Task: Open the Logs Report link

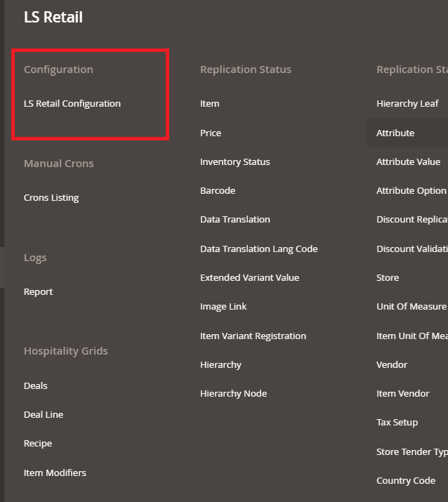Action: point(38,292)
